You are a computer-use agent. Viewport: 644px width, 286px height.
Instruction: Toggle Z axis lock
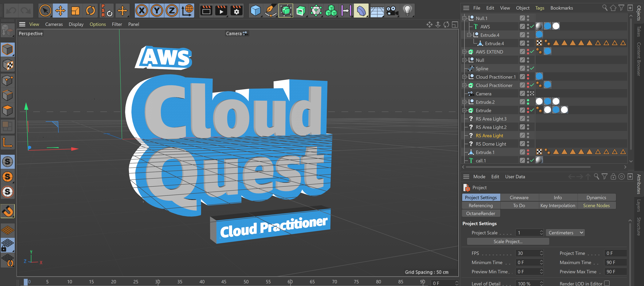point(172,11)
